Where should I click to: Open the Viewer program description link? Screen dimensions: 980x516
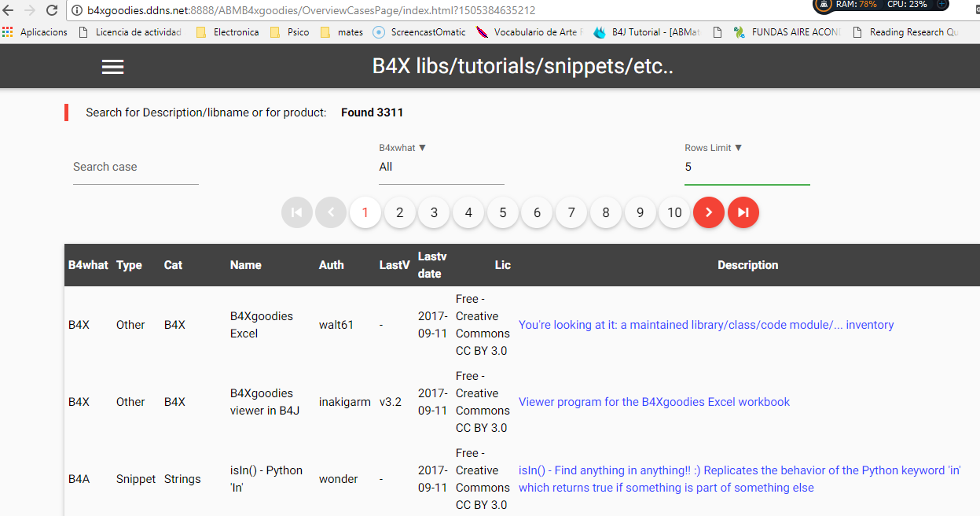coord(654,402)
